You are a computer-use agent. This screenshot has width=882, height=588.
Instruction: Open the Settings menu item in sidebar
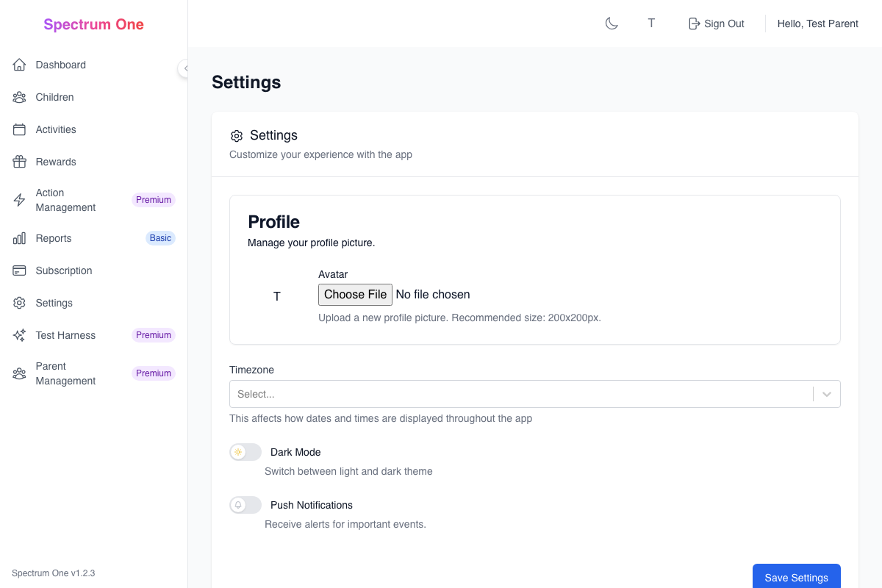pos(54,303)
